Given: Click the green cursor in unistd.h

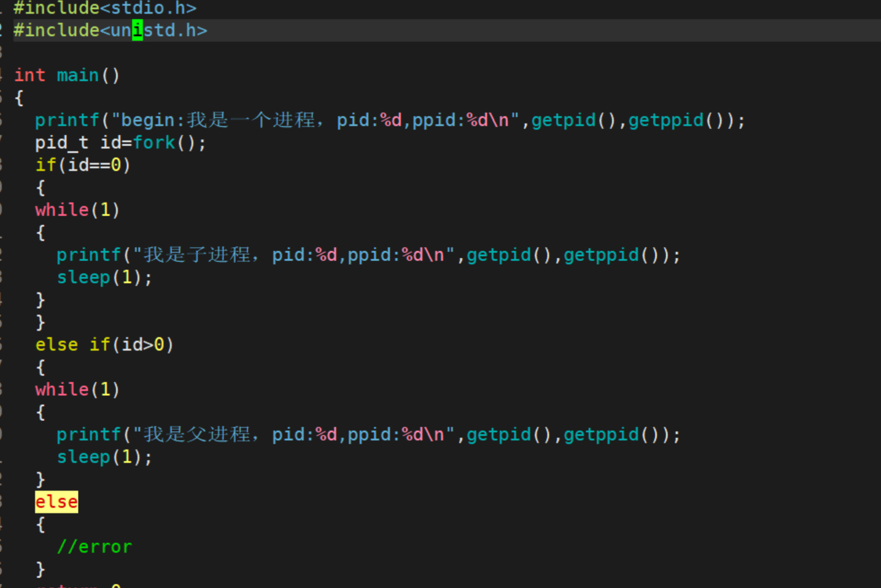Looking at the screenshot, I should pyautogui.click(x=138, y=30).
